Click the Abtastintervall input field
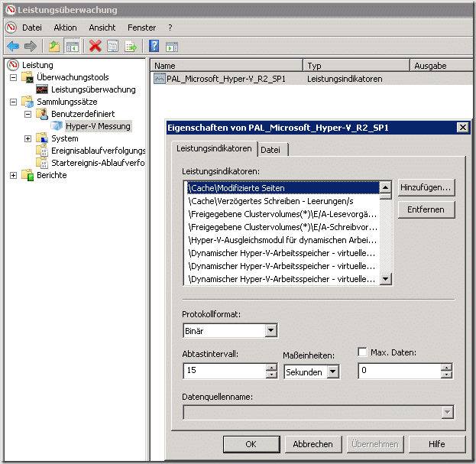Screen dimensions: 476x464 coord(225,371)
